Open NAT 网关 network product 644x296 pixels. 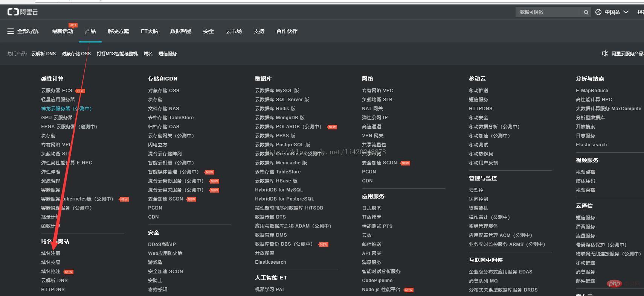tap(372, 109)
